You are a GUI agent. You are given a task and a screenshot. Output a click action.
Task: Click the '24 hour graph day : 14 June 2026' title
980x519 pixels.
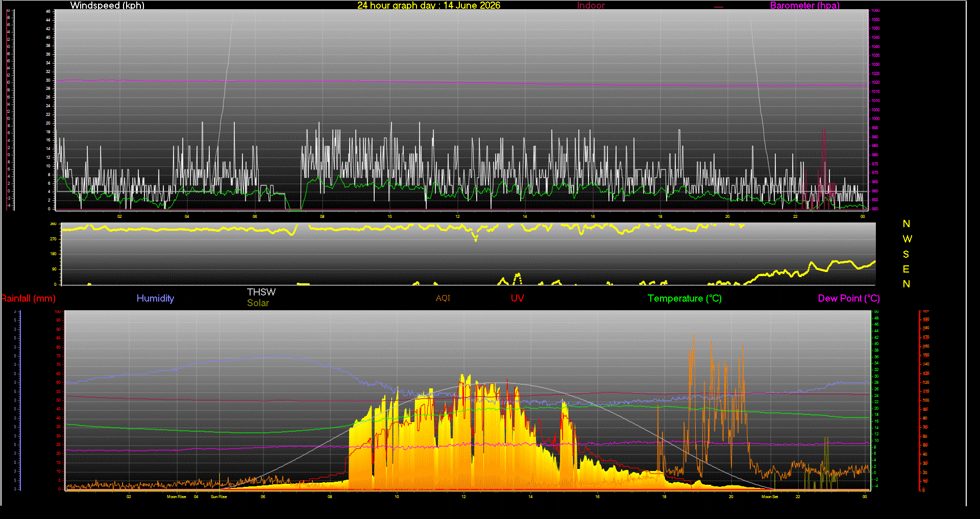[429, 5]
